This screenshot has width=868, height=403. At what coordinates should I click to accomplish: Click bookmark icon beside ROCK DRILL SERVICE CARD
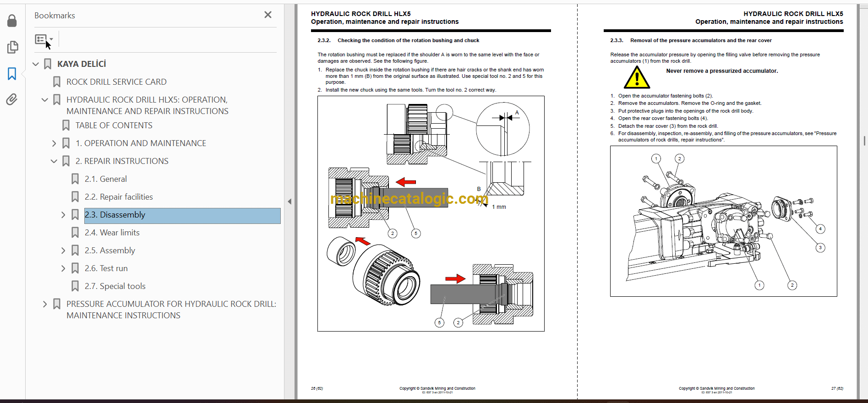click(57, 82)
